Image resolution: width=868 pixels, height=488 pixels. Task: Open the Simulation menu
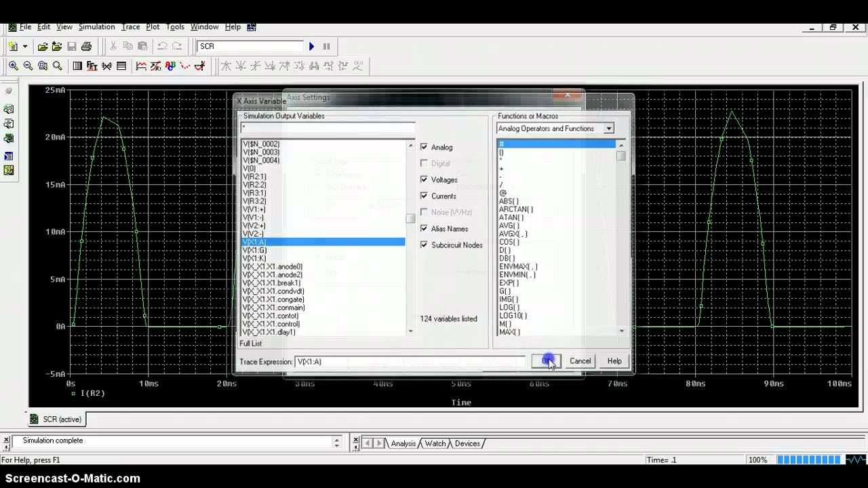coord(96,27)
